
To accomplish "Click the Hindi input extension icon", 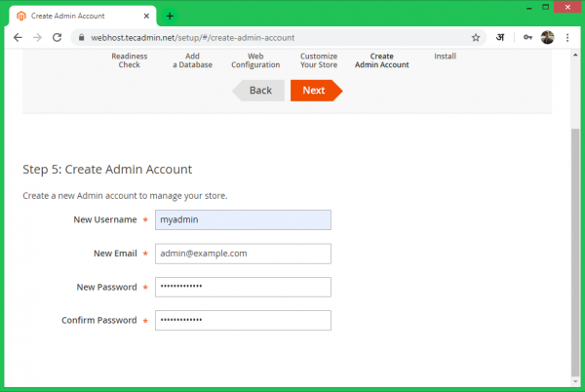I will (501, 37).
